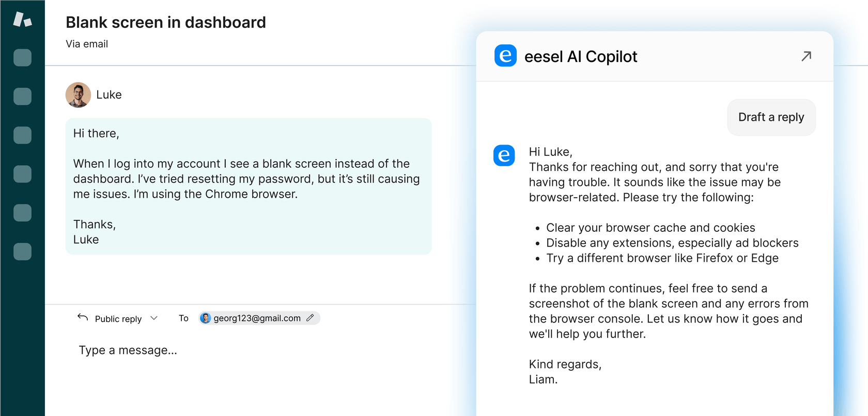Click Luke's email message bubble
Screen dimensions: 868x416
click(249, 186)
